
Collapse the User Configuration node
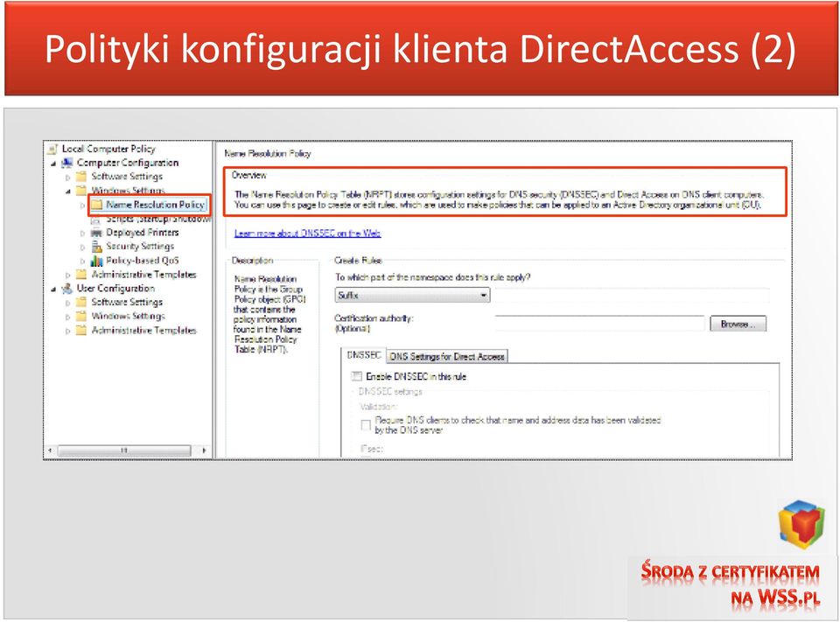pos(53,289)
